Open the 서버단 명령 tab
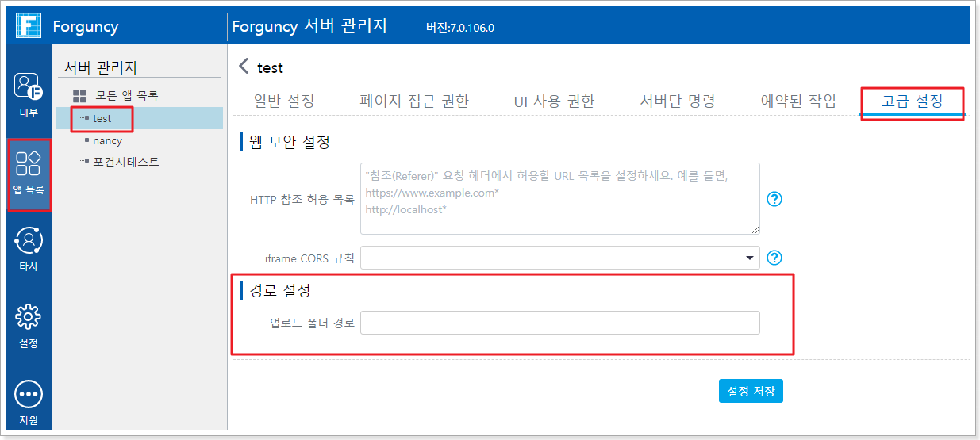The width and height of the screenshot is (980, 440). coord(677,101)
